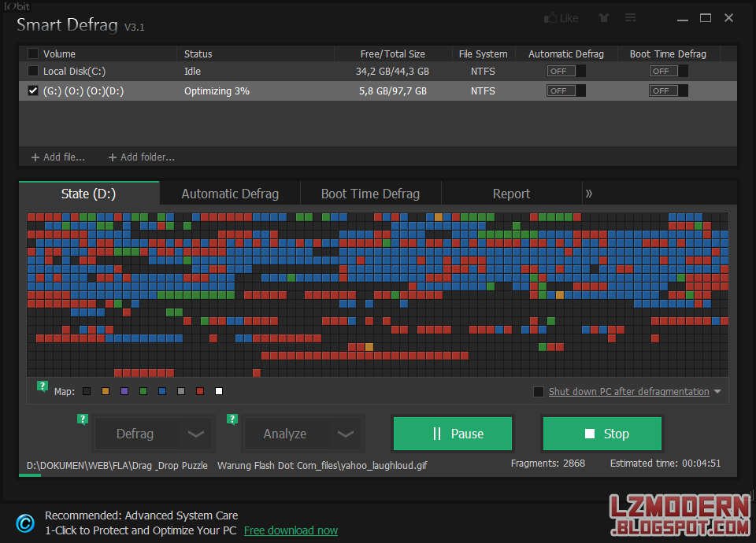Click the plus icon for Add folder

(113, 157)
